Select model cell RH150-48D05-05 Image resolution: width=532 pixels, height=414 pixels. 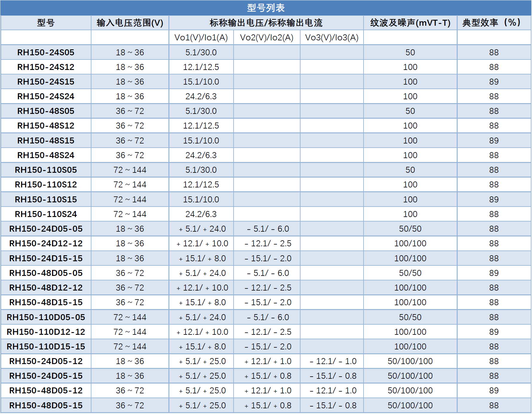(x=46, y=273)
